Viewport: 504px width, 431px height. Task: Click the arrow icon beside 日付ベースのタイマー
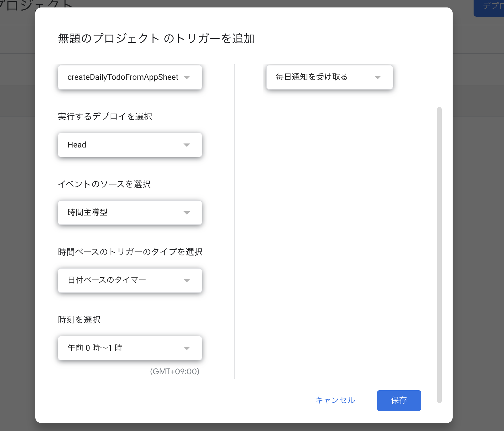coord(187,281)
